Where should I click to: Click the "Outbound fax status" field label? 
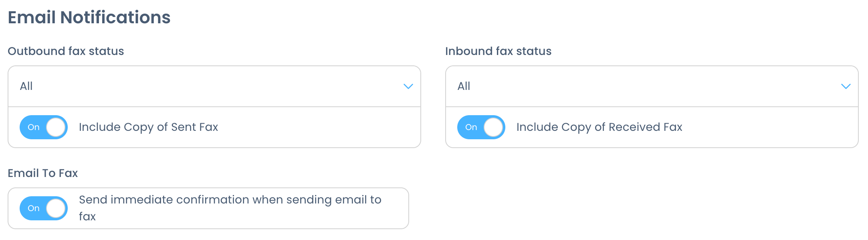[66, 51]
